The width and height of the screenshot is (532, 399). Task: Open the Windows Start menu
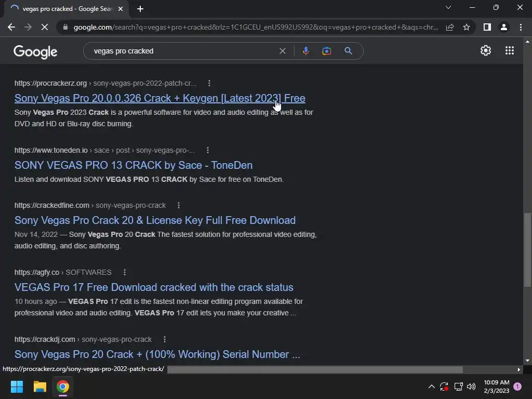pyautogui.click(x=17, y=387)
